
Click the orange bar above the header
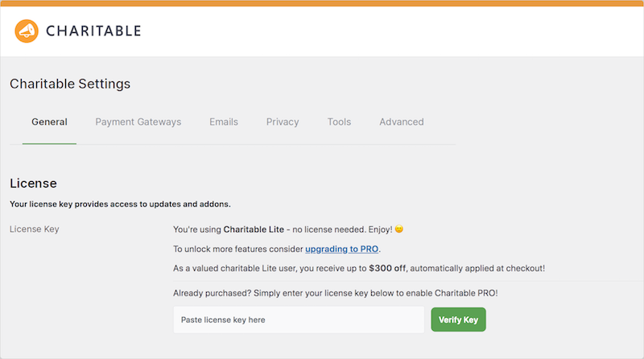click(x=322, y=3)
